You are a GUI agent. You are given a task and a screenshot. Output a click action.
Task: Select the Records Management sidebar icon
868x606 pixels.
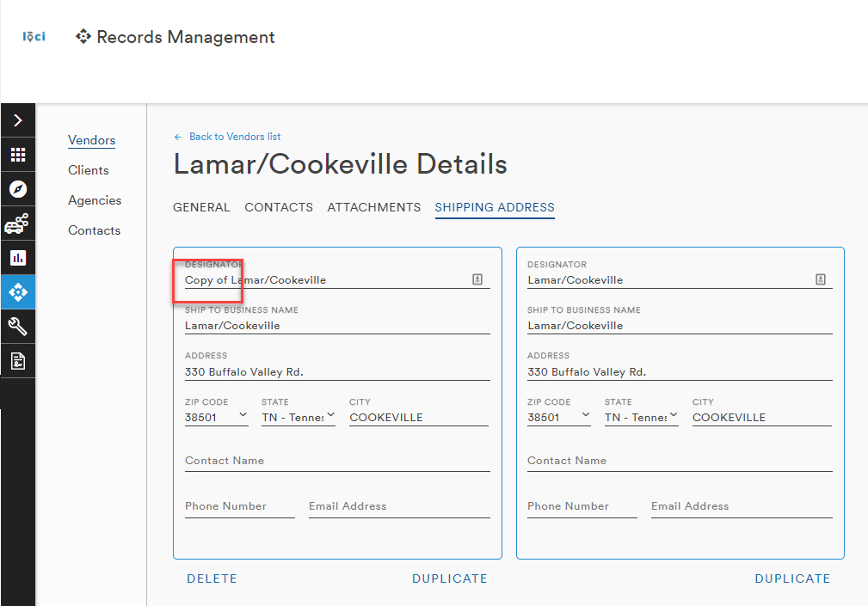[18, 292]
